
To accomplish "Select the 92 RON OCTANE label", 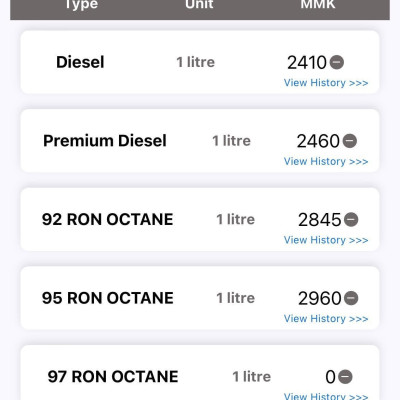I will (x=107, y=219).
